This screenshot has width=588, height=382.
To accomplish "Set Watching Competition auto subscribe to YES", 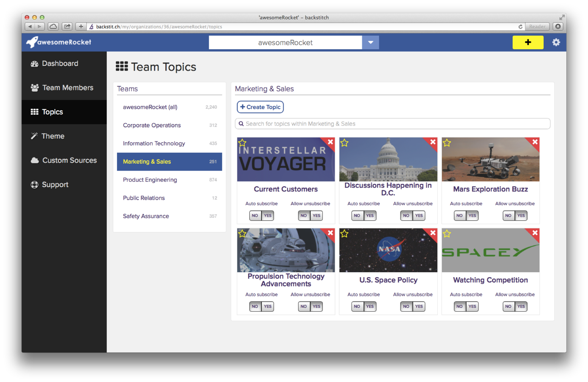I will [x=472, y=306].
